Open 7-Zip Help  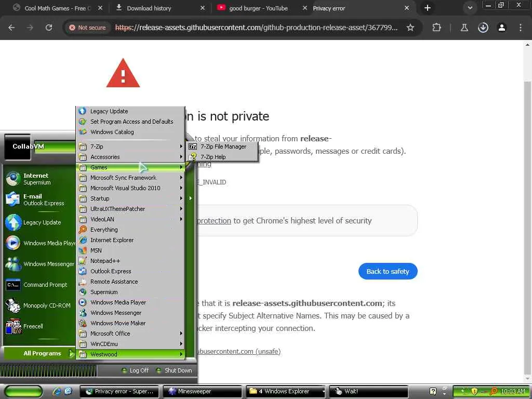(x=222, y=157)
